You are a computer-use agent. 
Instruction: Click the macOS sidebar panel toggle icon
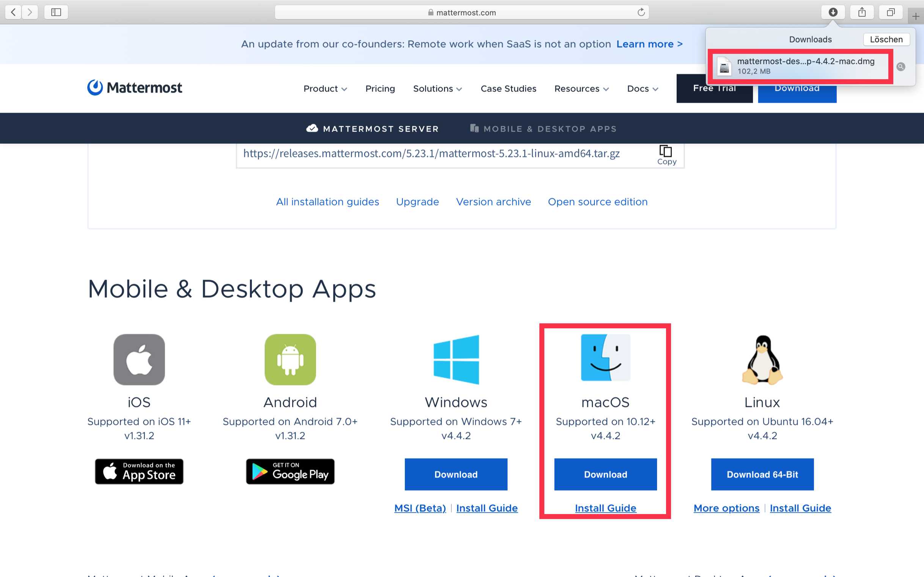point(56,12)
